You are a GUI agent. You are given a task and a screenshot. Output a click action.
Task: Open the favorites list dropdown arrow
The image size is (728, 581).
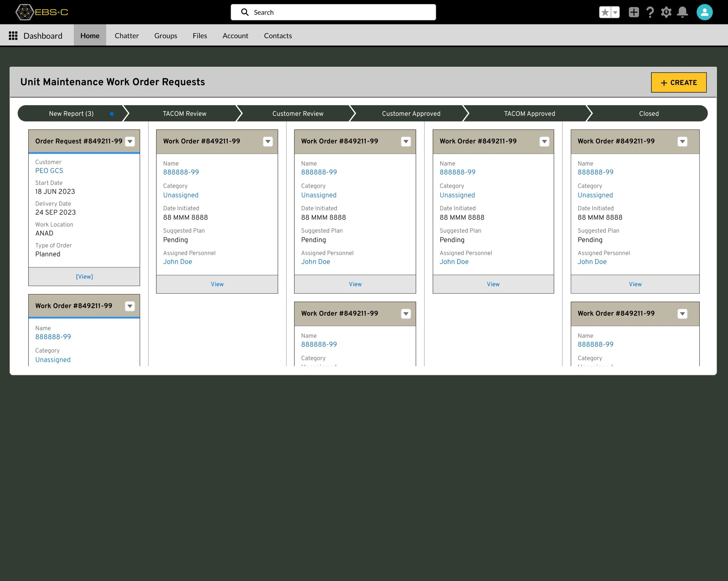click(x=616, y=13)
